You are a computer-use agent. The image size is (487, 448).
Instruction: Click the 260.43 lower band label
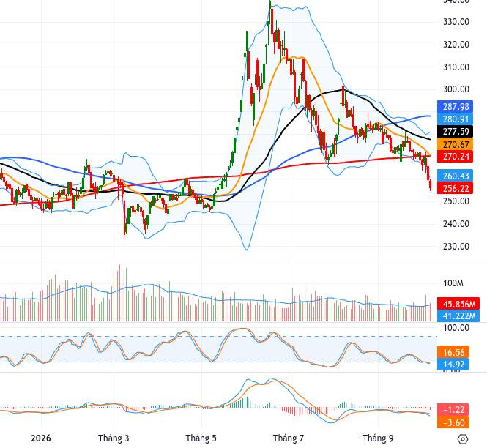click(455, 176)
